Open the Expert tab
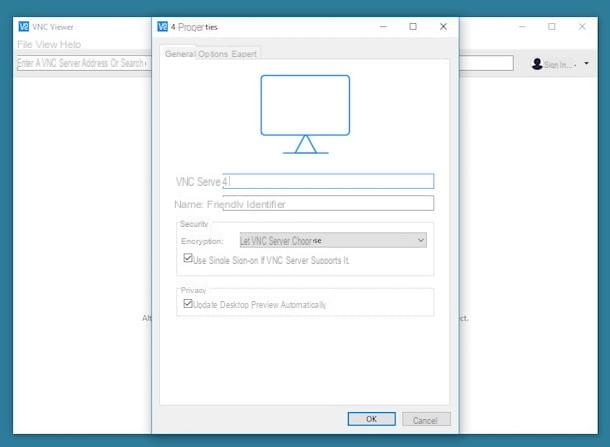Image resolution: width=610 pixels, height=447 pixels. (244, 54)
